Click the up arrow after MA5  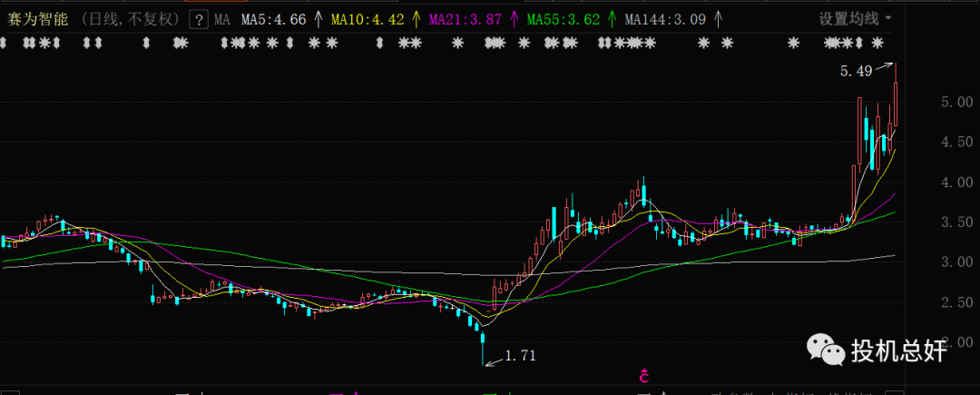317,18
